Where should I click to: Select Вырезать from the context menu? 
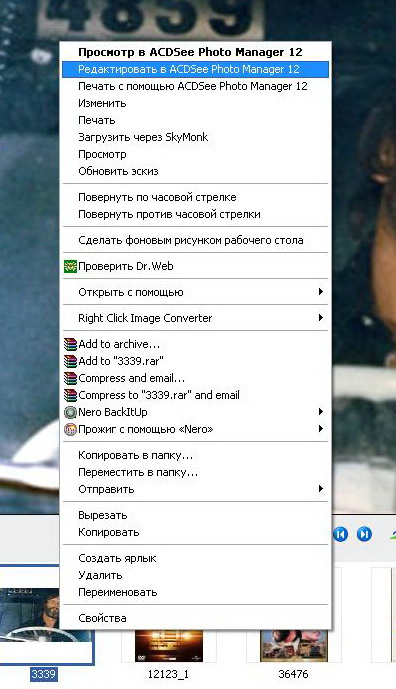click(196, 515)
